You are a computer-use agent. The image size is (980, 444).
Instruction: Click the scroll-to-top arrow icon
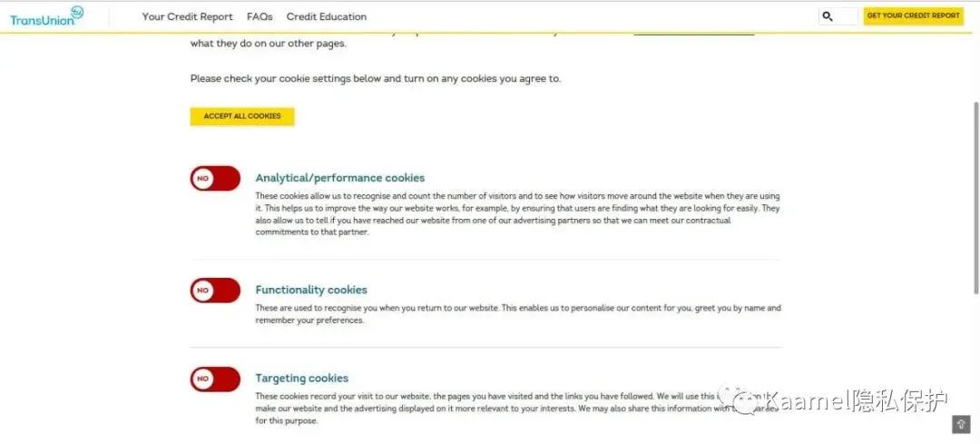(961, 424)
